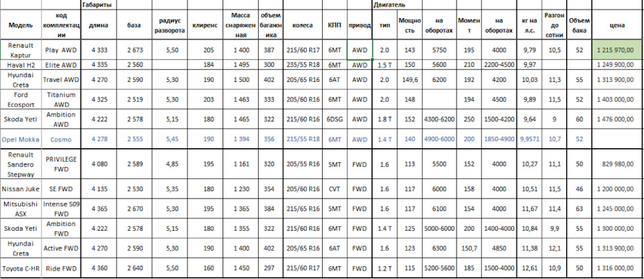This screenshot has width=644, height=279.
Task: Click the 235/55 R18 wheels cell
Action: point(303,64)
